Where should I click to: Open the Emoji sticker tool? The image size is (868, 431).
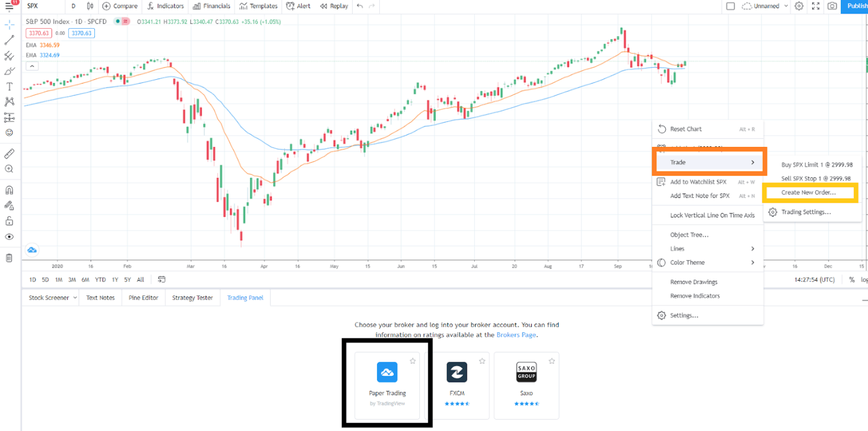click(x=9, y=132)
